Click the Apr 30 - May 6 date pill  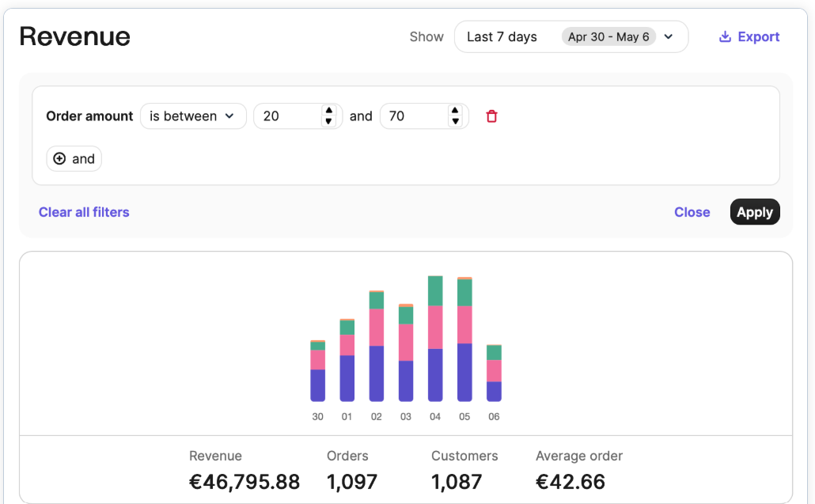tap(608, 36)
